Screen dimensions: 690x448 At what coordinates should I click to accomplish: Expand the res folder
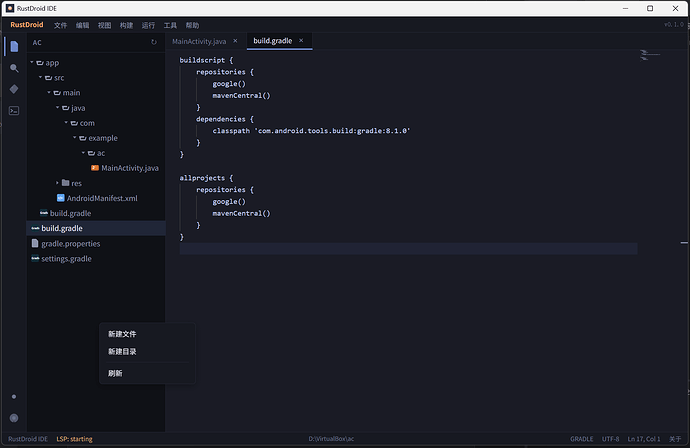pos(57,183)
